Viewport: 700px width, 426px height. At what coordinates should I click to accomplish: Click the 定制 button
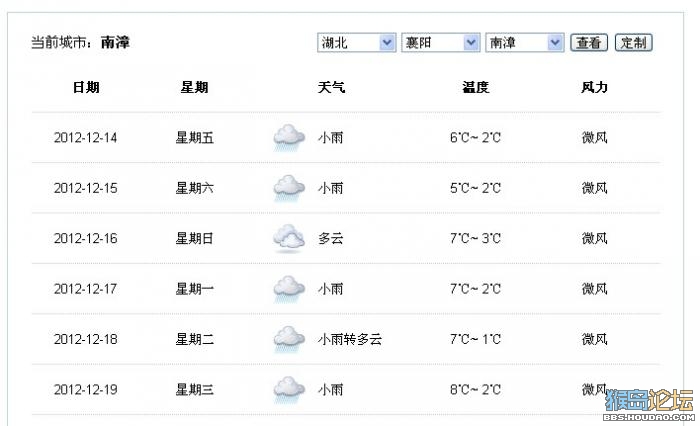coord(633,43)
